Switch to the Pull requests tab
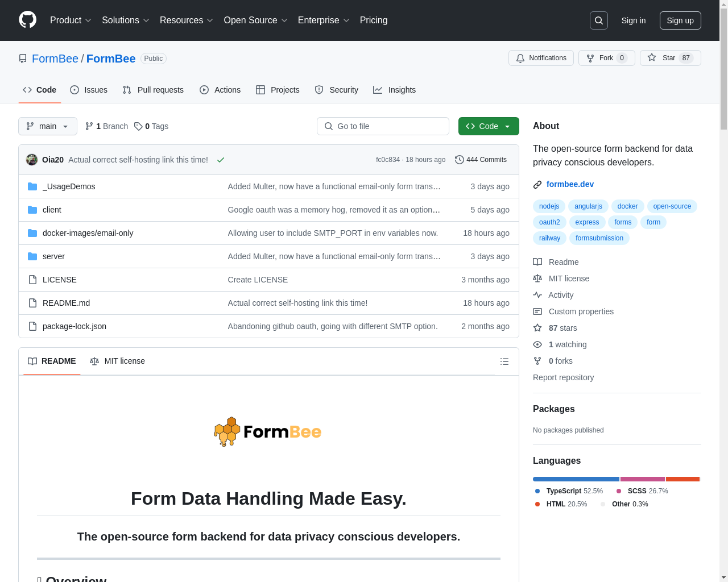 [153, 90]
